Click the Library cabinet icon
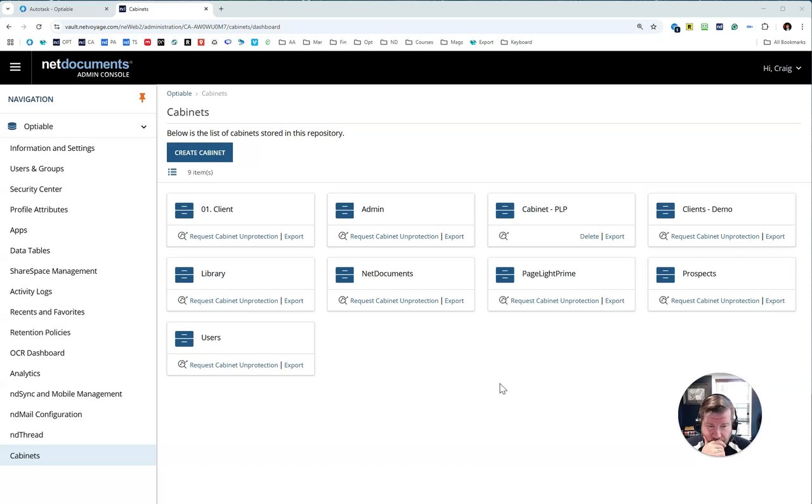Image resolution: width=812 pixels, height=504 pixels. point(184,274)
